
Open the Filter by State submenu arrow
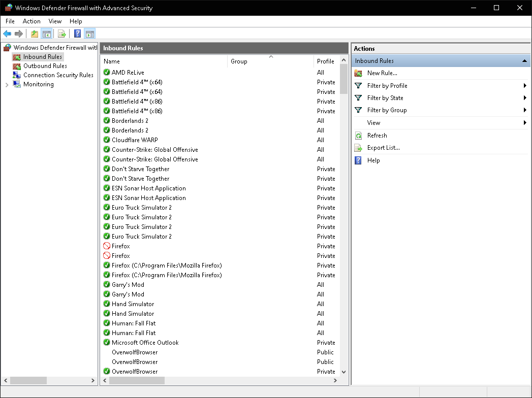[525, 97]
